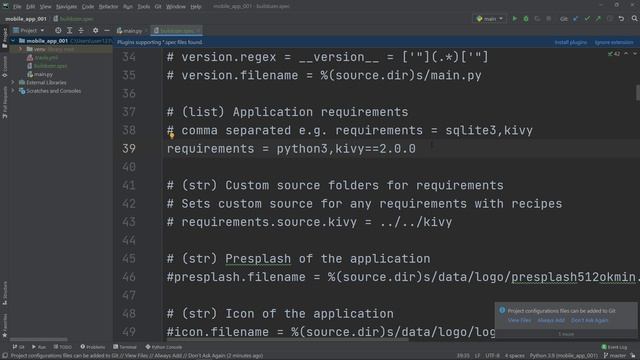Hide Project panel with minus icon
Viewport: 640px width, 360px height.
point(107,30)
